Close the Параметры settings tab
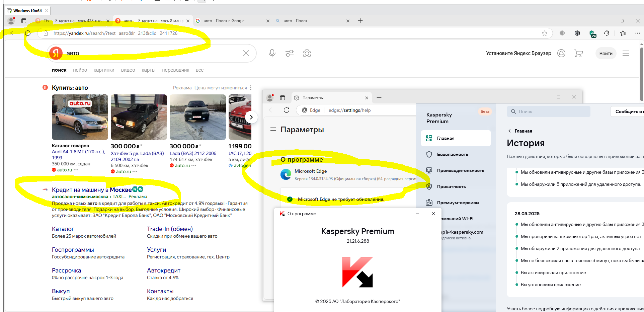The height and width of the screenshot is (312, 644). 367,98
